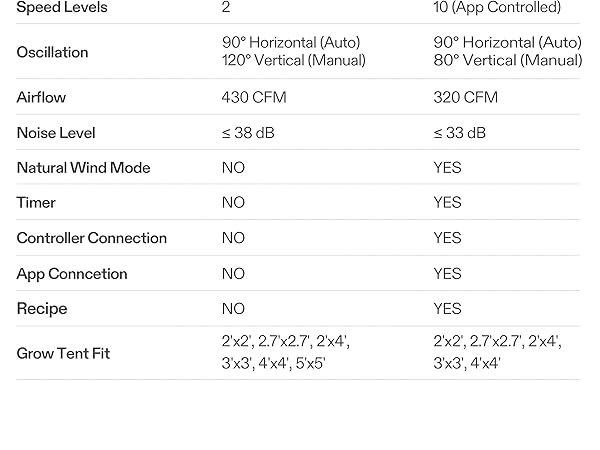This screenshot has width=600, height=450.
Task: Click YES in the Timer row
Action: (x=447, y=203)
